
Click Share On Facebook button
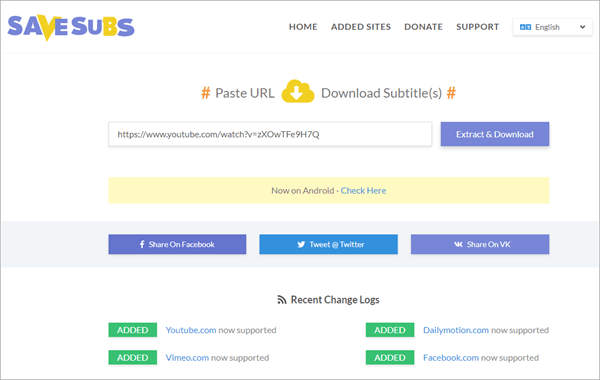(177, 244)
